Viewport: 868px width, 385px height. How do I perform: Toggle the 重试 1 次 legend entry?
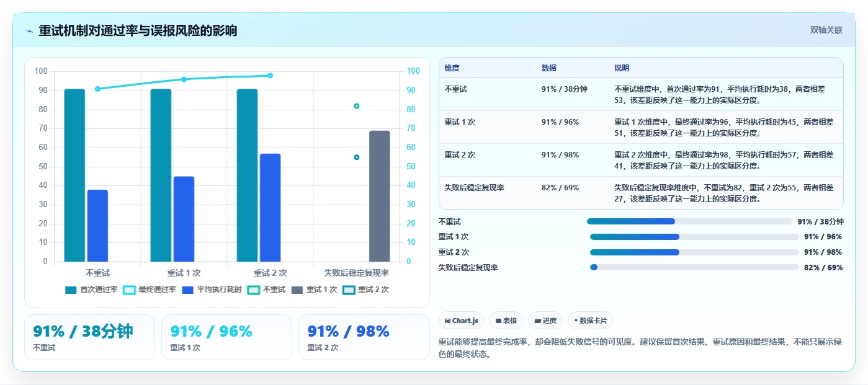315,290
